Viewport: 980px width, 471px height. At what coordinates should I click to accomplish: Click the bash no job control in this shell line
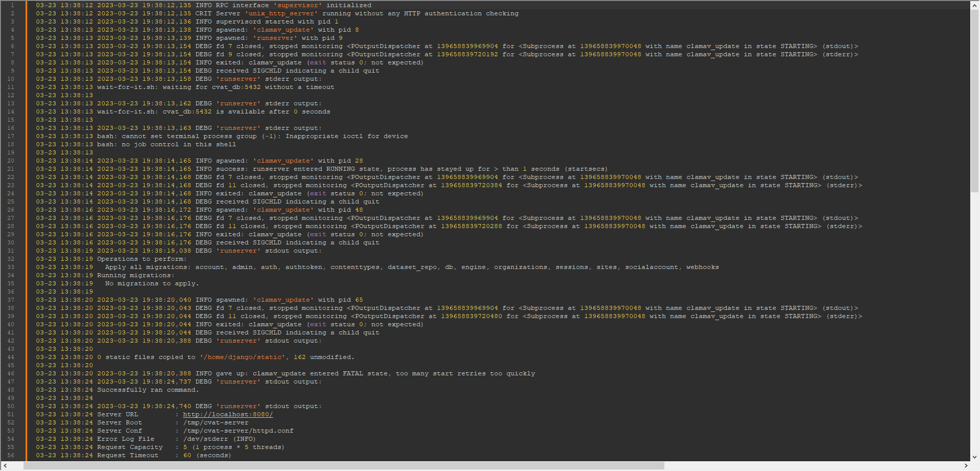[135, 144]
